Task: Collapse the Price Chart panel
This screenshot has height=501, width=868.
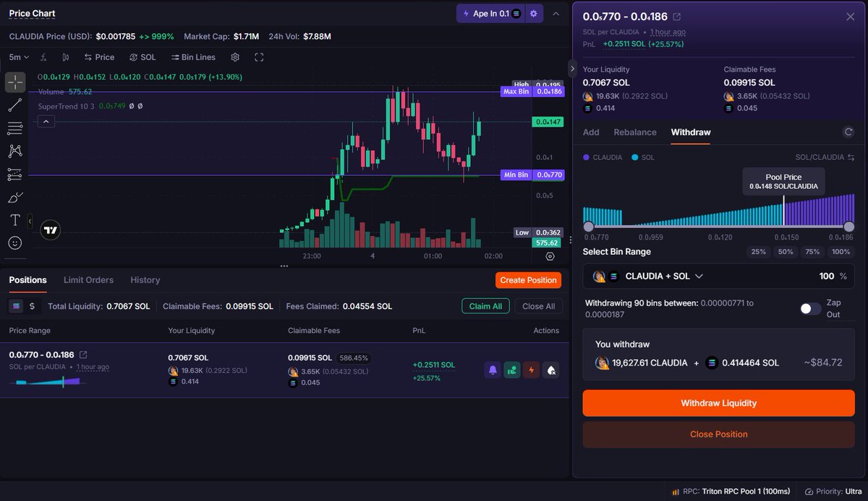Action: click(x=556, y=14)
